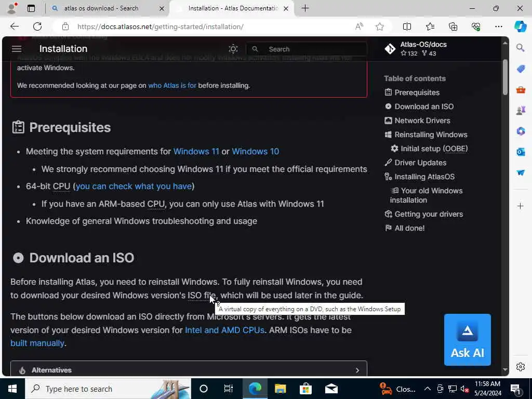Add this page to favorites star icon
532x399 pixels.
(380, 26)
